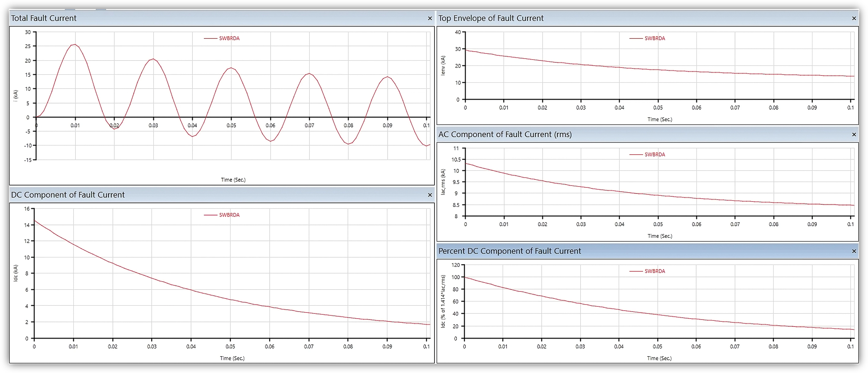Click the Idc (kA) axis label in DC chart
The width and height of the screenshot is (868, 373).
click(16, 273)
